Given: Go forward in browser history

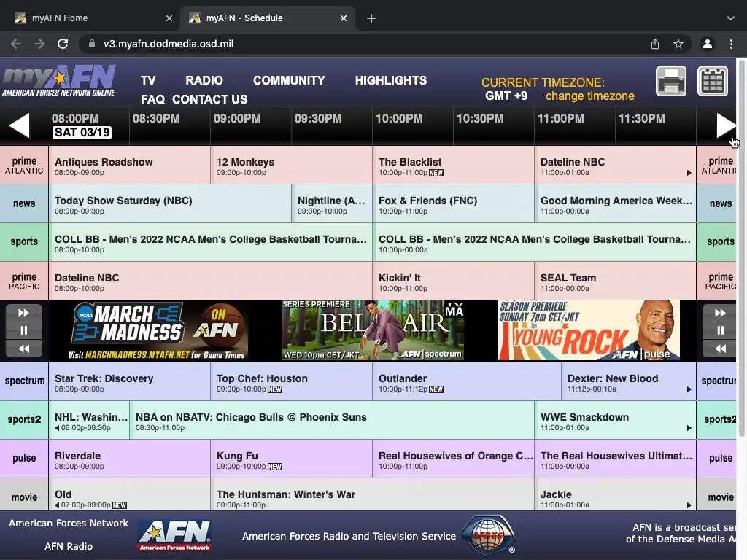Looking at the screenshot, I should click(x=39, y=44).
